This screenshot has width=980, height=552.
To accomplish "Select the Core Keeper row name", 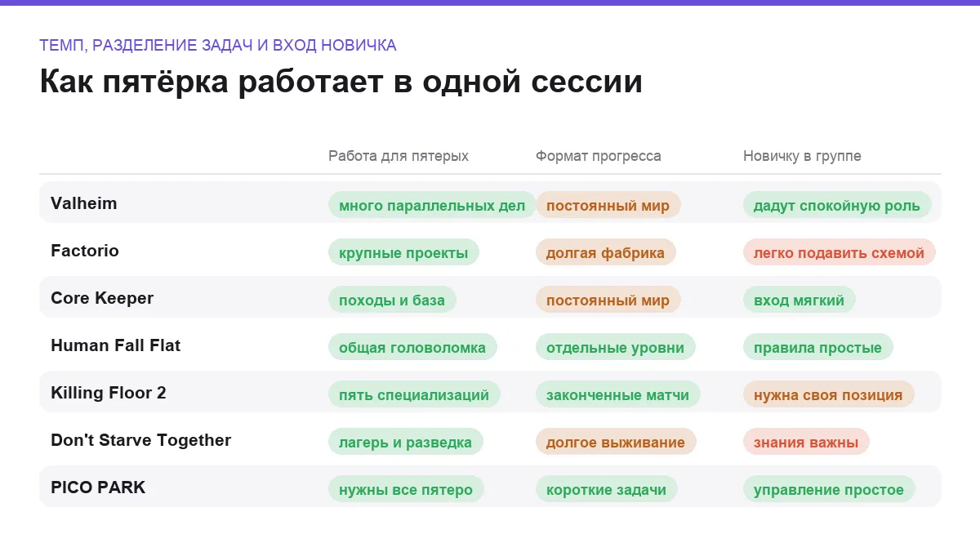I will tap(102, 298).
